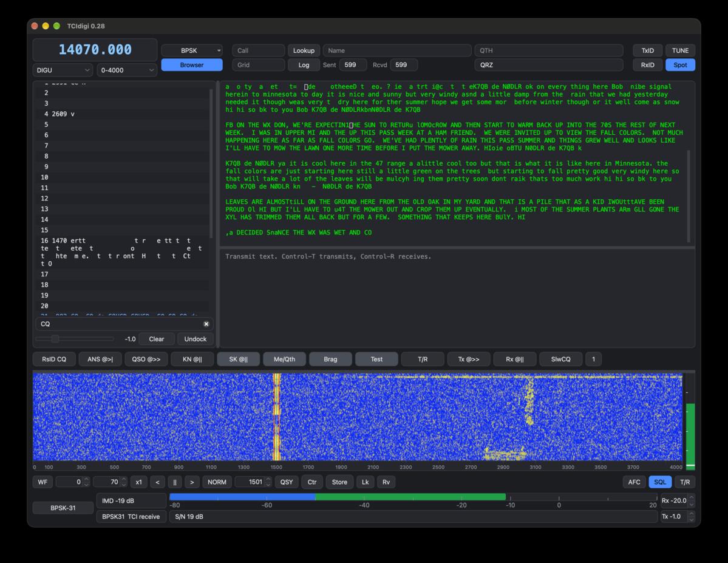
Task: Run the SlwCQ macro
Action: tap(560, 359)
